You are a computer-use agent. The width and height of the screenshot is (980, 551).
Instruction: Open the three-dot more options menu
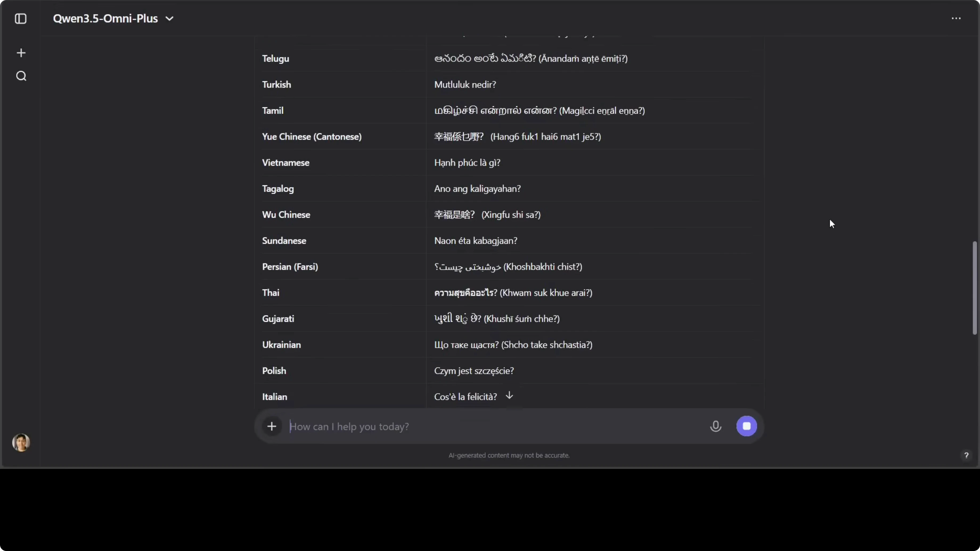956,18
